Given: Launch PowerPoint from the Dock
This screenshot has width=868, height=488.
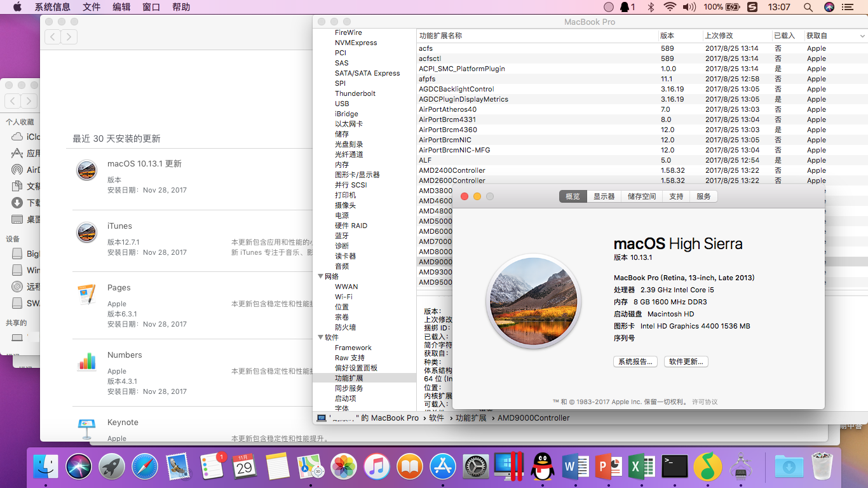Looking at the screenshot, I should point(609,468).
